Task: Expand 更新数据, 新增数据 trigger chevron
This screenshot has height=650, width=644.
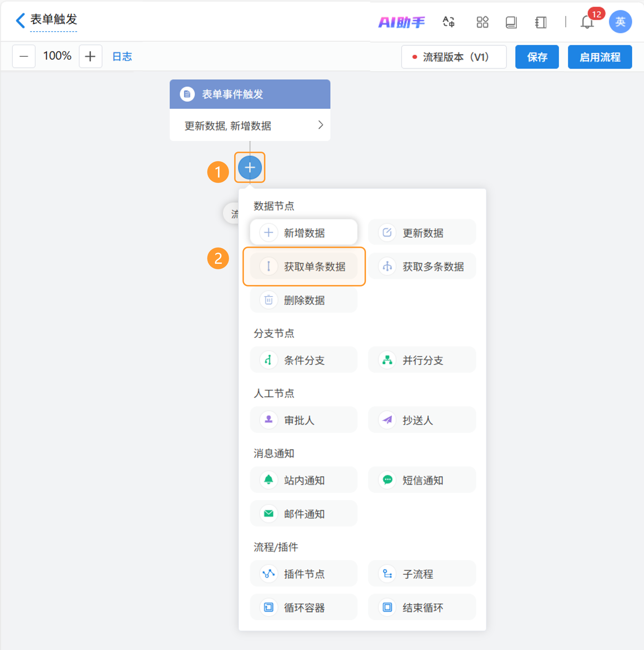Action: (320, 125)
